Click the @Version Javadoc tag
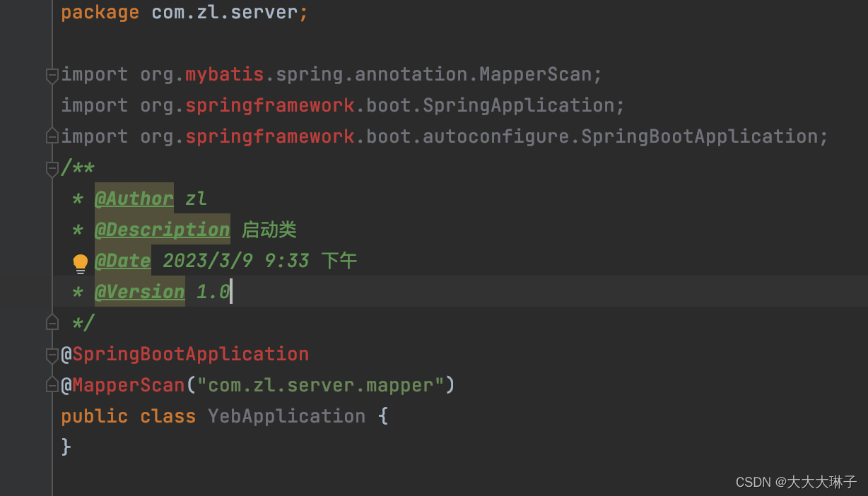The image size is (868, 496). [x=139, y=292]
